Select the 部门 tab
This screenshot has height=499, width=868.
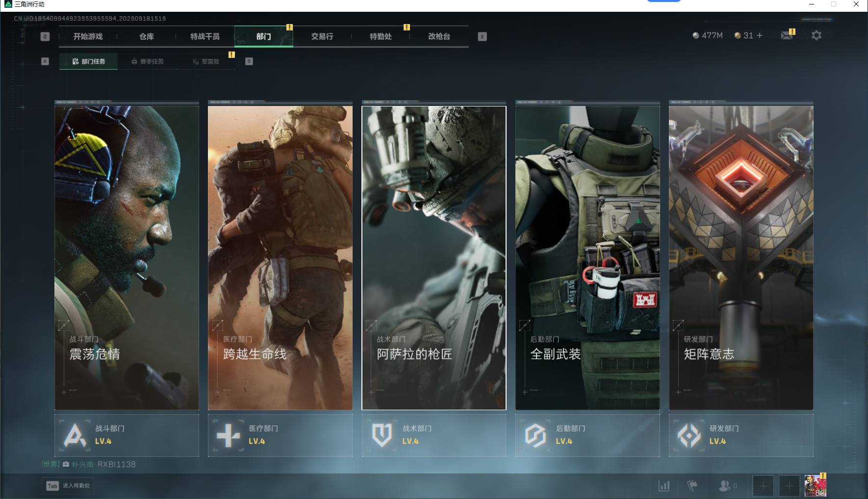click(x=264, y=36)
